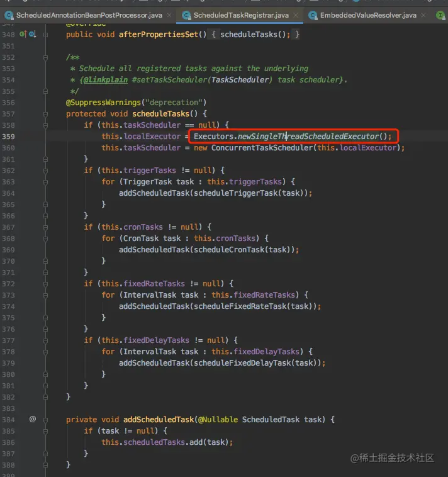Image resolution: width=448 pixels, height=477 pixels.
Task: Close the ScheduledTaskRegistrar.java tab
Action: point(296,15)
